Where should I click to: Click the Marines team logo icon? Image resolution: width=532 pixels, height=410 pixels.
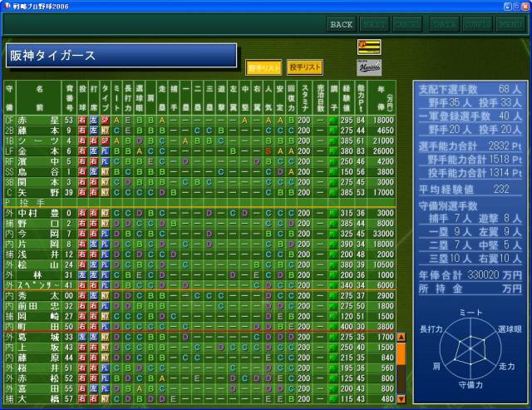pos(368,67)
